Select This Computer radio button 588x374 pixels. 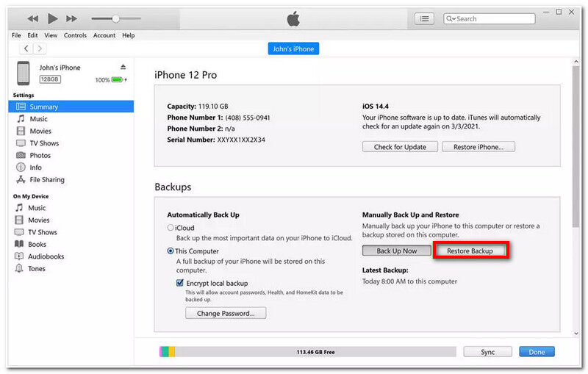coord(171,251)
